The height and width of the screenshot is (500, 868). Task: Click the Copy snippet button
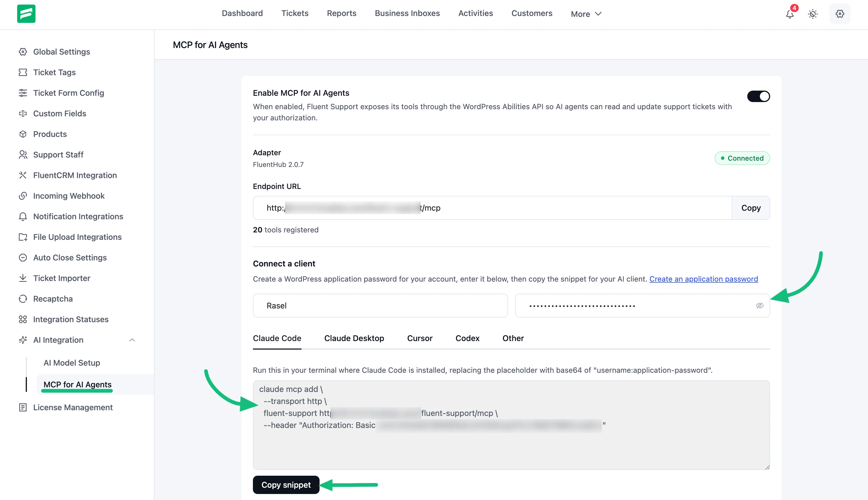[x=286, y=485]
